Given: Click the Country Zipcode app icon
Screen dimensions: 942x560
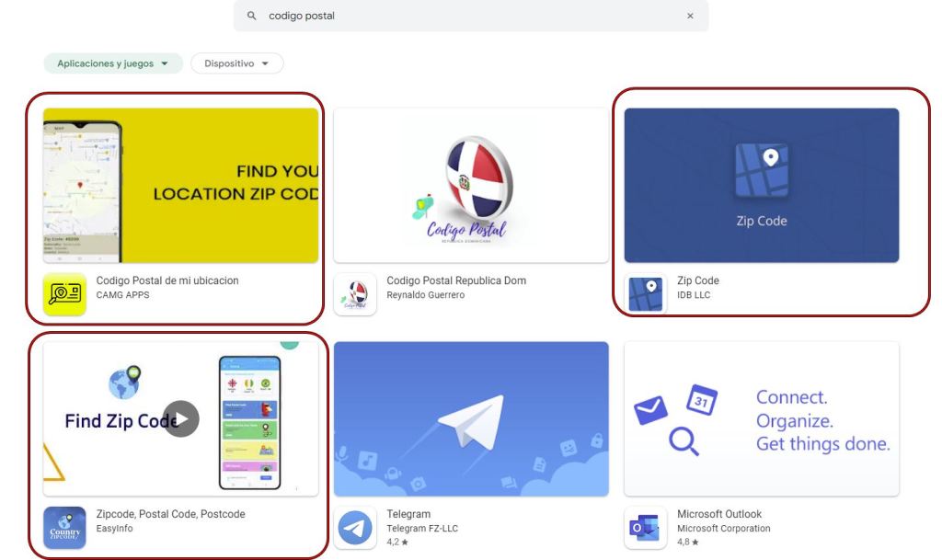Looking at the screenshot, I should point(64,528).
